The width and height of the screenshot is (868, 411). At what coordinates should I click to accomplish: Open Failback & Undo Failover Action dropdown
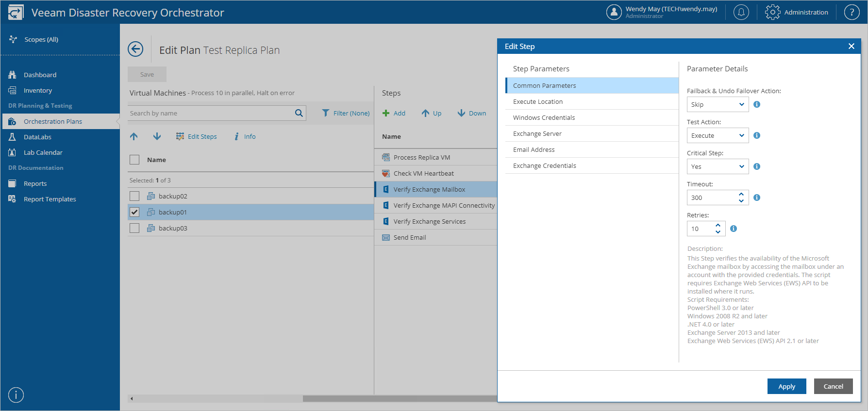pos(718,104)
